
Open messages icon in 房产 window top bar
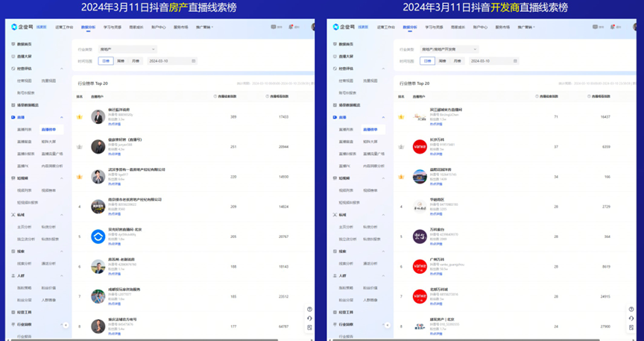(x=274, y=27)
